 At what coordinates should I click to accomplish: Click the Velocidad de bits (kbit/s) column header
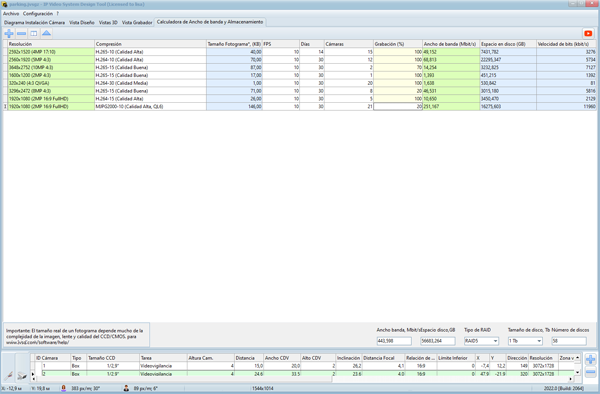click(x=566, y=44)
